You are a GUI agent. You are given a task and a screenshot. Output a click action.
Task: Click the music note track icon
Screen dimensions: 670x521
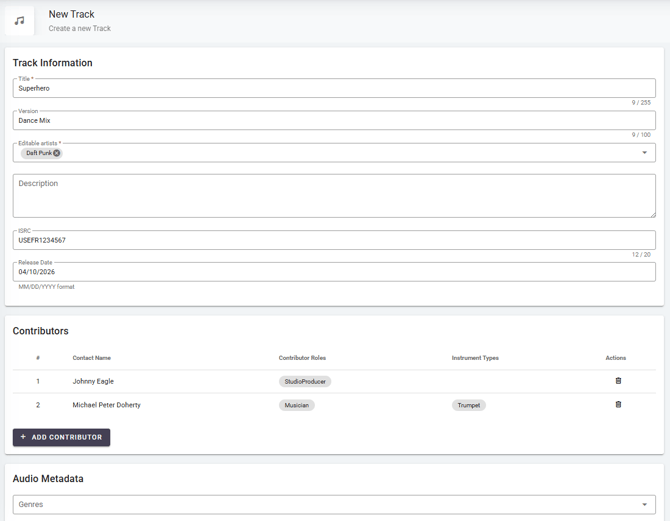[x=20, y=21]
